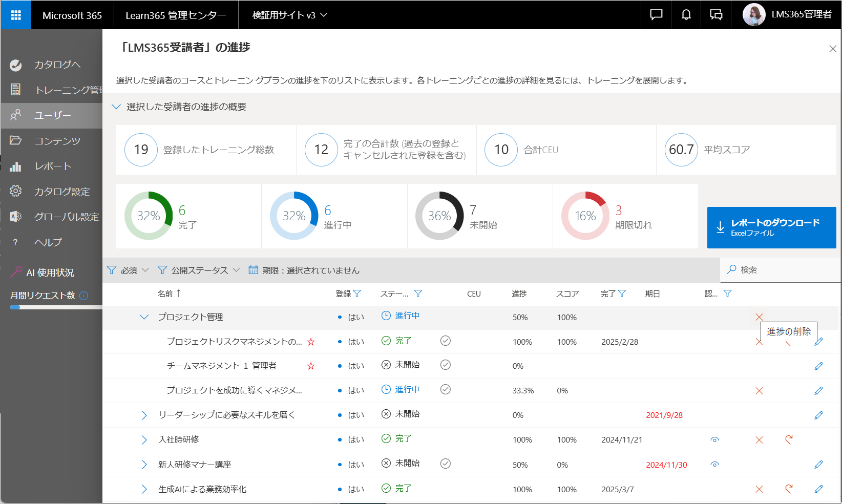Viewport: 842px width, 504px height.
Task: Click the 未開始 36% donut chart
Action: pos(439,216)
